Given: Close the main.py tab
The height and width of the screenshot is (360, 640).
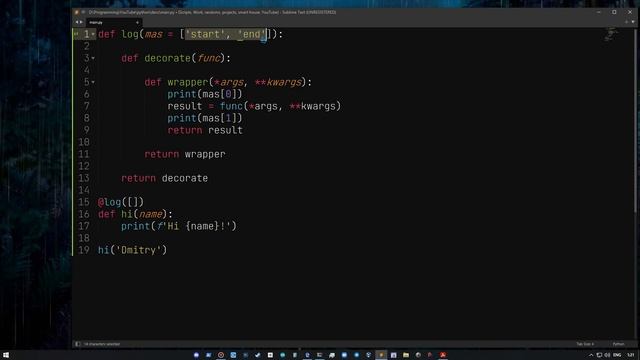Looking at the screenshot, I should pyautogui.click(x=137, y=22).
